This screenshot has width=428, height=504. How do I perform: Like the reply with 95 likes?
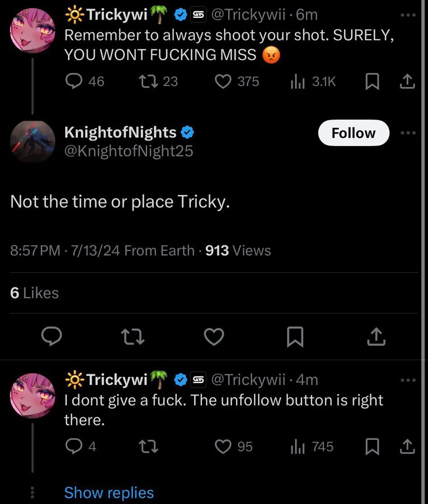click(x=223, y=447)
